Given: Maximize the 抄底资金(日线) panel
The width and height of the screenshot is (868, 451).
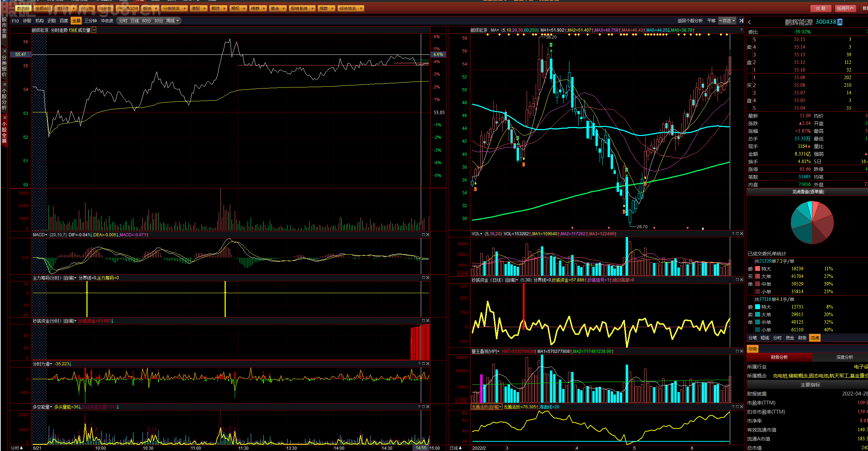Looking at the screenshot, I should point(737,280).
